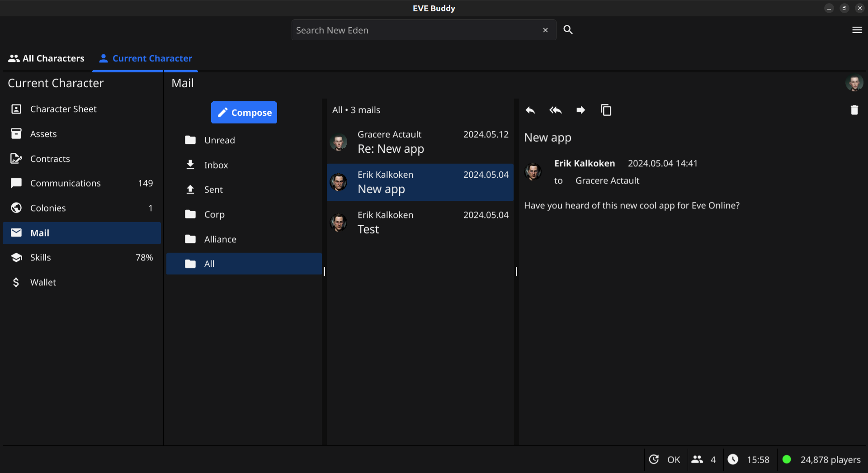The height and width of the screenshot is (473, 868).
Task: Open the Sent folder
Action: pyautogui.click(x=244, y=189)
